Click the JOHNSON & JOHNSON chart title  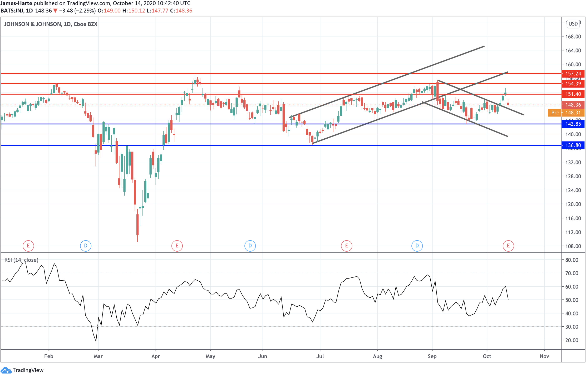pyautogui.click(x=51, y=24)
